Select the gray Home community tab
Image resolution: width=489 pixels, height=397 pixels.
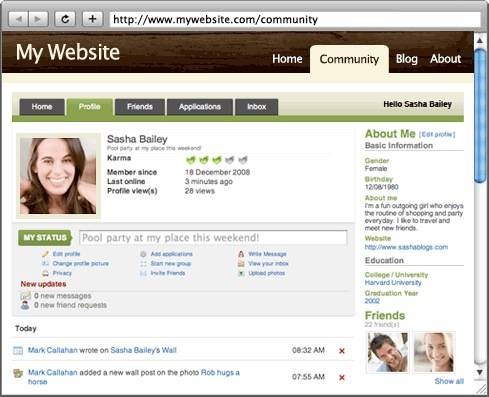click(42, 107)
